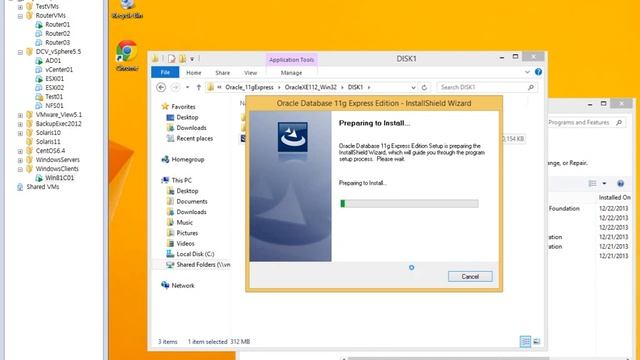The image size is (640, 360).
Task: Expand the address bar history dropdown
Action: 413,88
